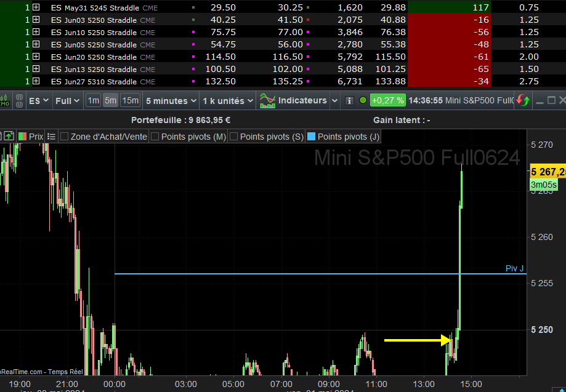Open the 1 k unités dropdown

(228, 100)
